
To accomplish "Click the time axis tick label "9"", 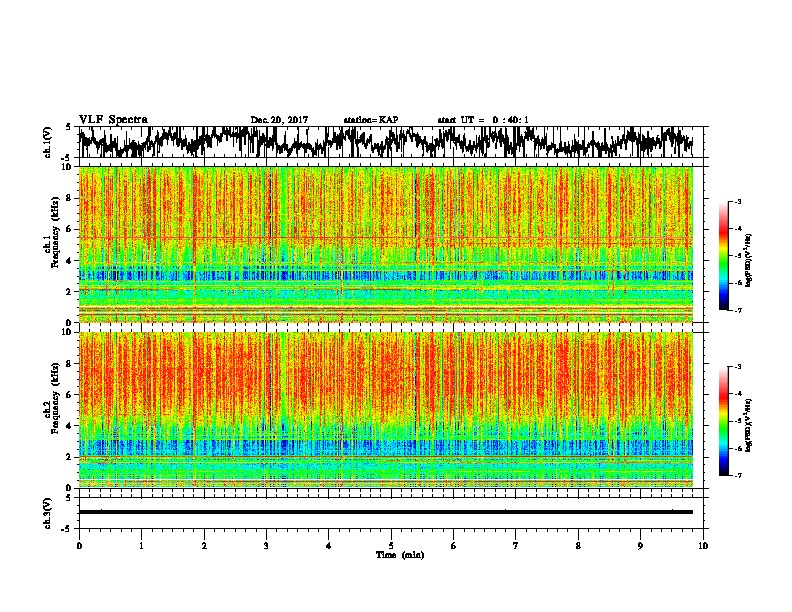I will click(x=640, y=546).
